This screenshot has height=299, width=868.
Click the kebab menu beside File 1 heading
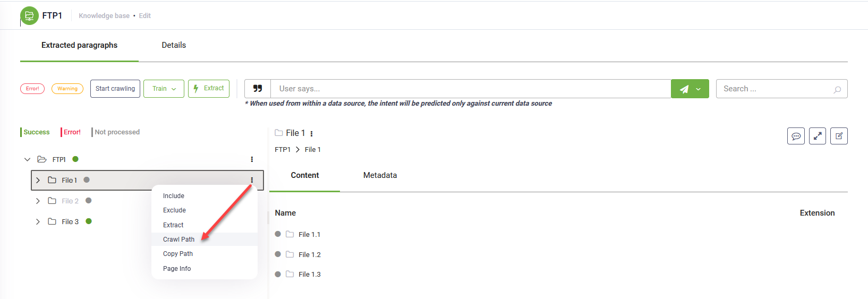point(311,133)
